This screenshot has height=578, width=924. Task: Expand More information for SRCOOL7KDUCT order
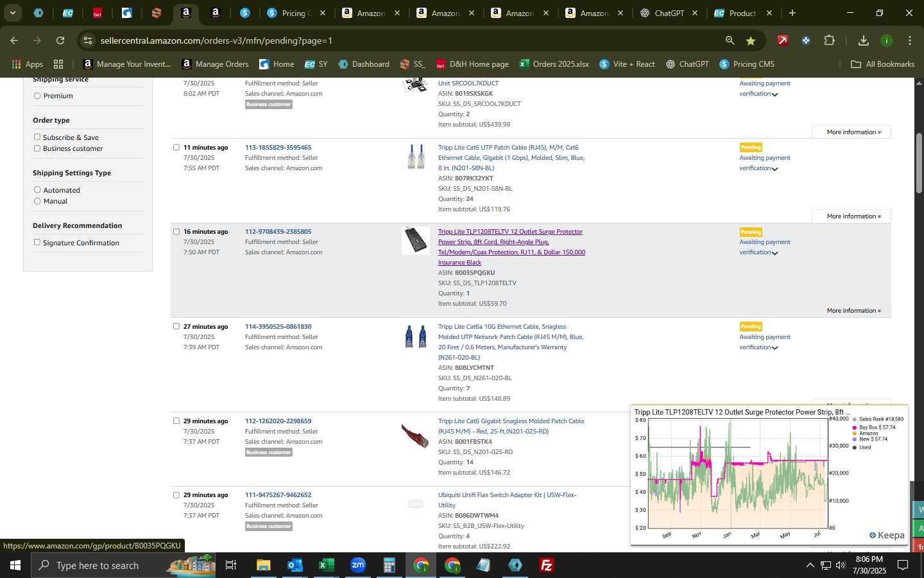click(853, 132)
